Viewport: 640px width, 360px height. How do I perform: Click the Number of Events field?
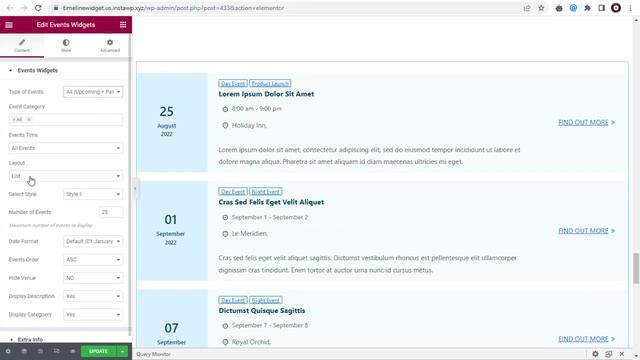pyautogui.click(x=111, y=212)
